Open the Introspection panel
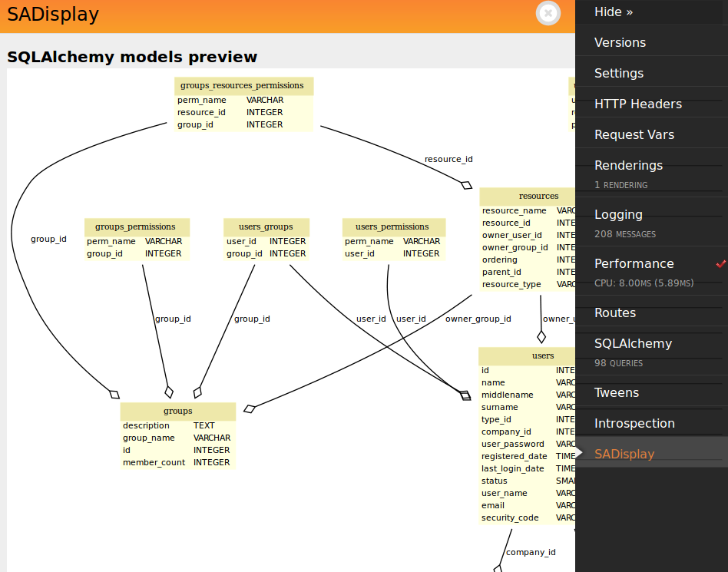The image size is (728, 572). pyautogui.click(x=634, y=424)
